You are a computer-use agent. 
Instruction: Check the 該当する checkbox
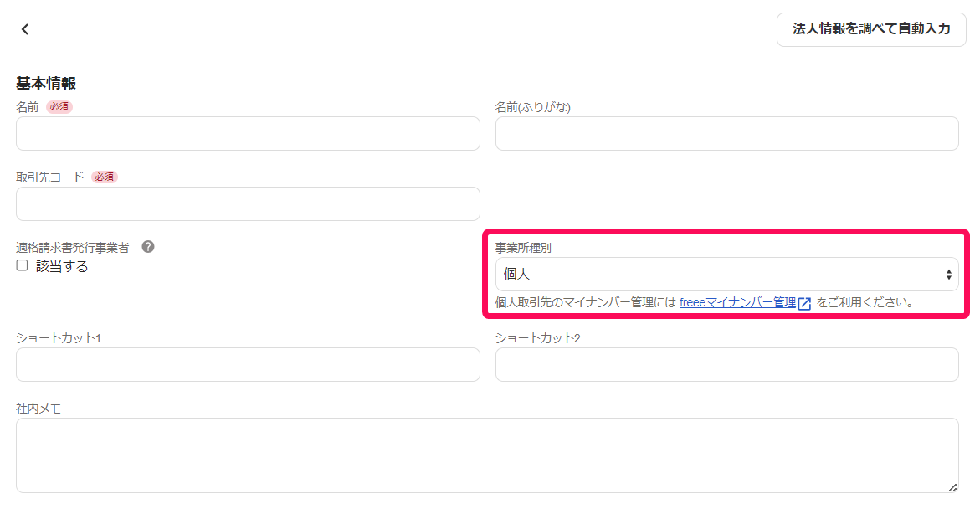coord(23,265)
